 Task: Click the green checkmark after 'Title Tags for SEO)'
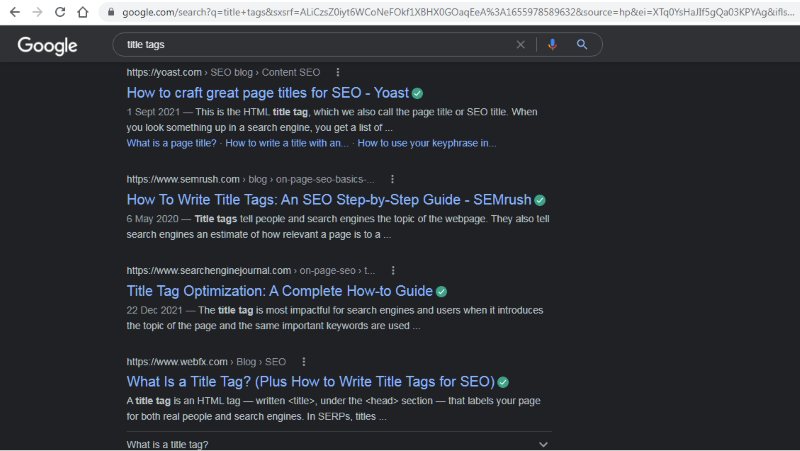503,382
